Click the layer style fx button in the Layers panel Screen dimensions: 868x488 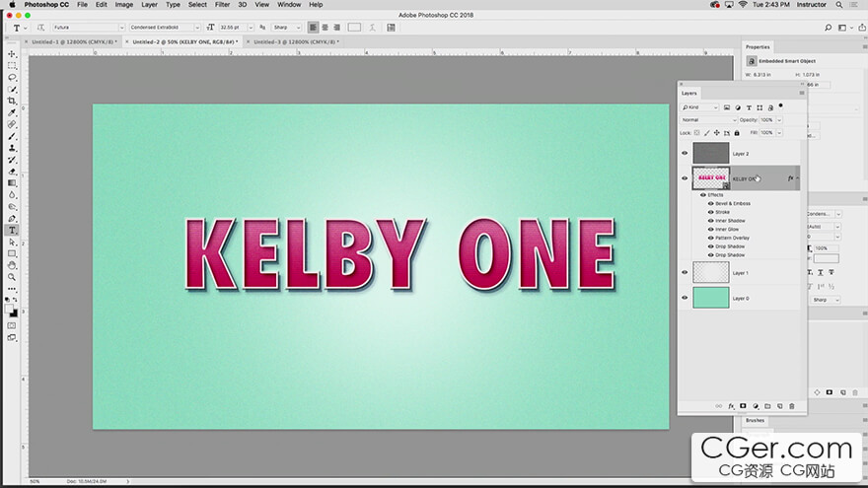pyautogui.click(x=731, y=406)
